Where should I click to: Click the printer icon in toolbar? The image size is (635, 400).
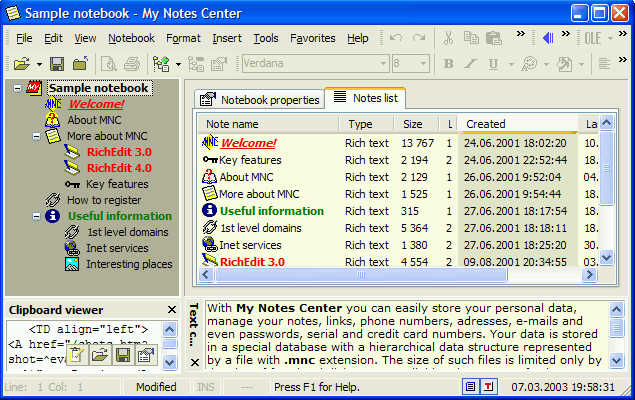[x=132, y=64]
